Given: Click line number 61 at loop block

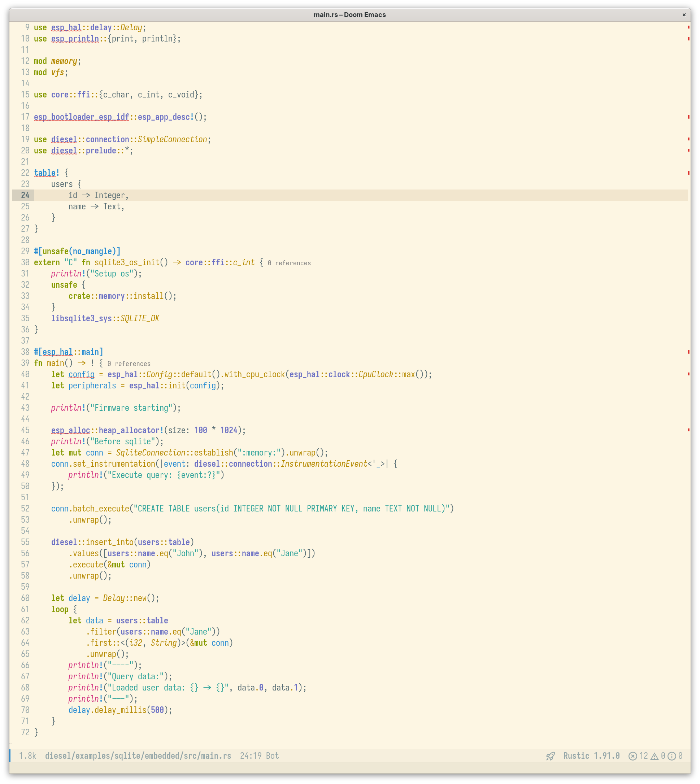Looking at the screenshot, I should 25,609.
